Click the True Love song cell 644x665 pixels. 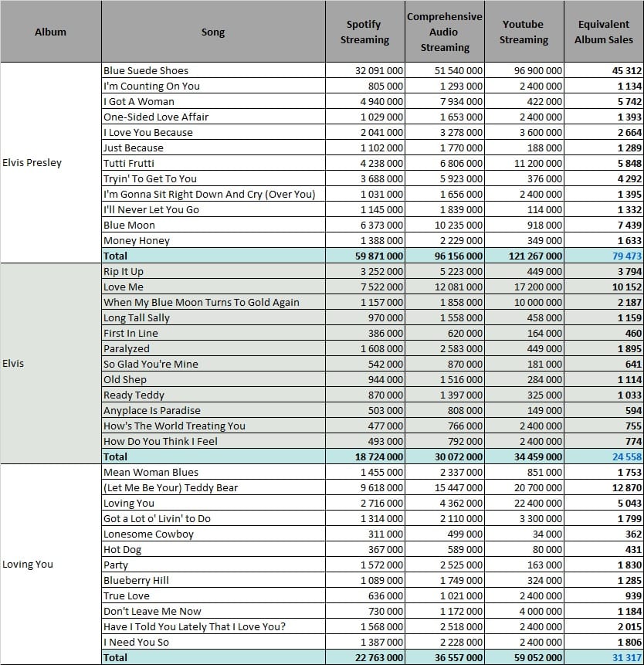click(x=213, y=595)
